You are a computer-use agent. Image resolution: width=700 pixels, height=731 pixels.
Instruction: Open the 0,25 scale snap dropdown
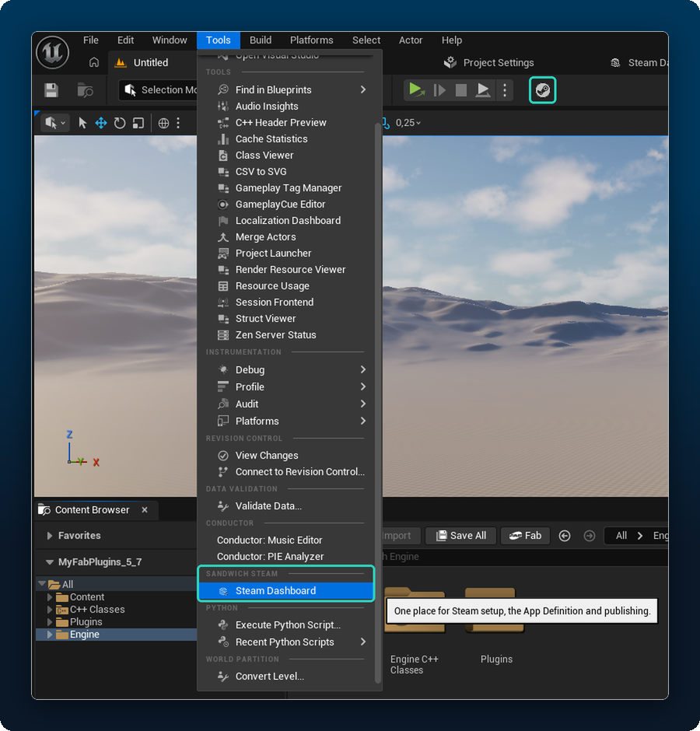pyautogui.click(x=408, y=123)
